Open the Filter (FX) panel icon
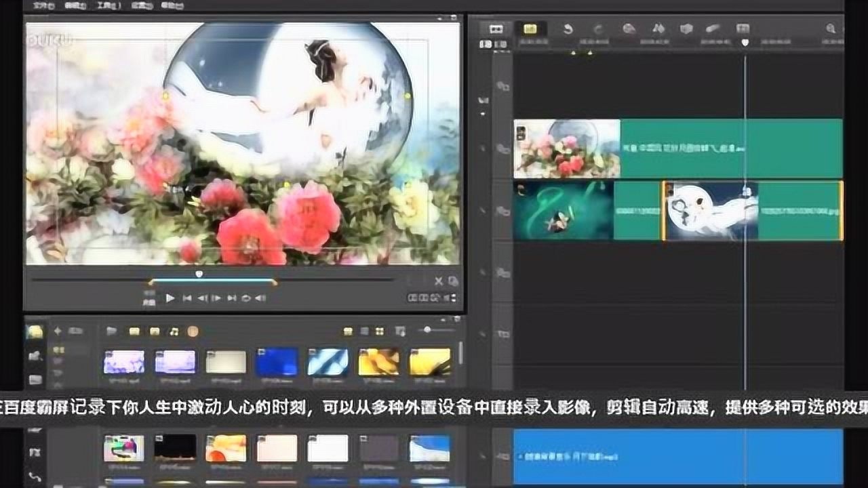This screenshot has height=488, width=868. coord(35,451)
